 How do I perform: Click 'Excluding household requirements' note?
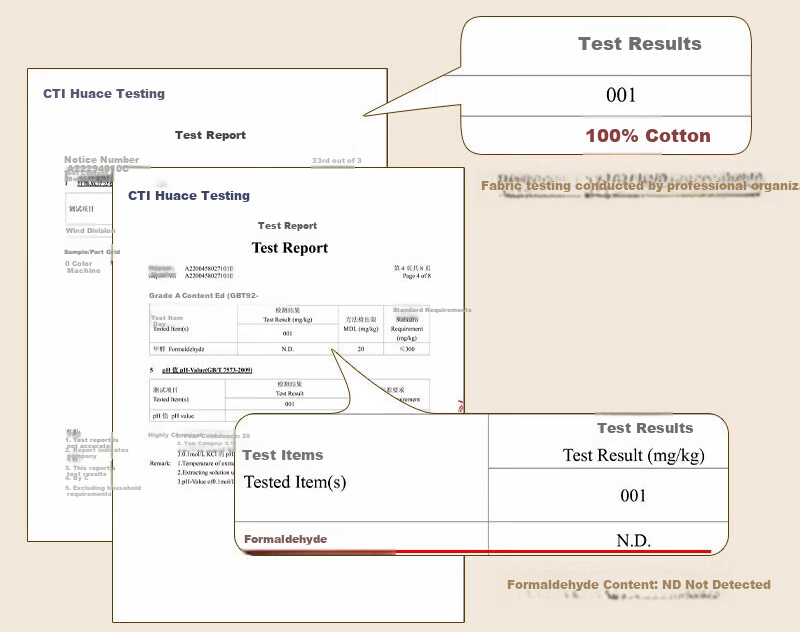pos(104,491)
